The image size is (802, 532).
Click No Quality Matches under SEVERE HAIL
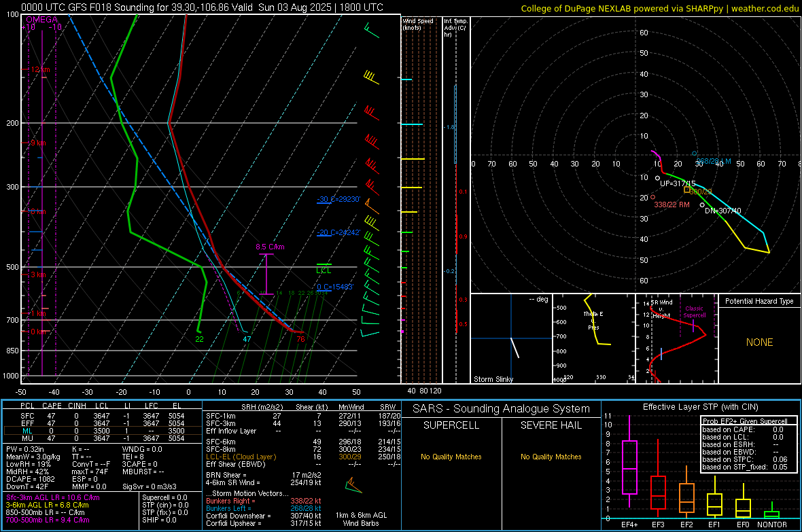click(551, 457)
